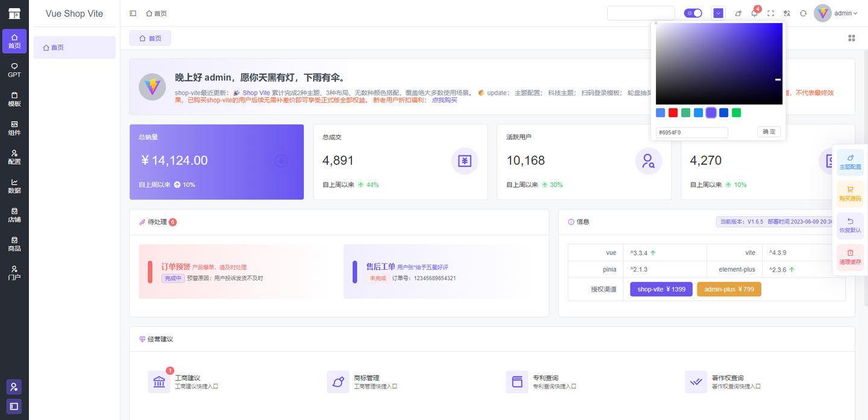This screenshot has height=420, width=868.
Task: Open the language translation icon
Action: pos(787,13)
